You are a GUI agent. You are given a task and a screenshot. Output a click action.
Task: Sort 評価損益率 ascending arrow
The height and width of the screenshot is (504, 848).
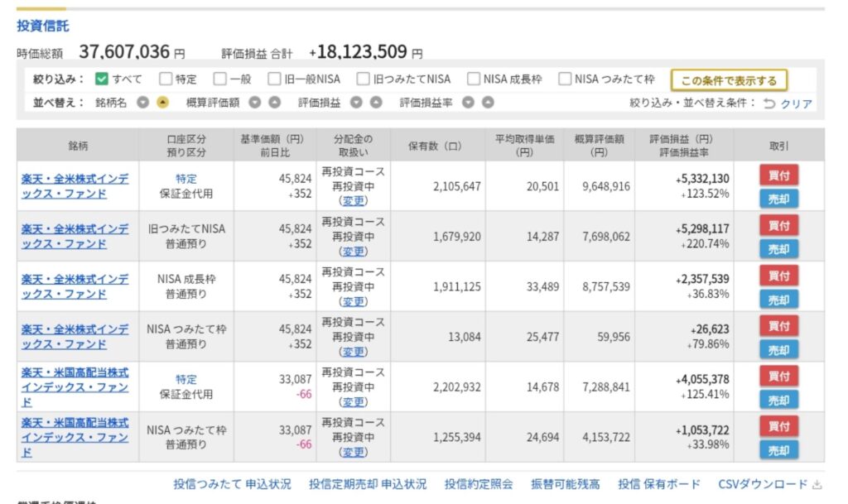(x=488, y=102)
